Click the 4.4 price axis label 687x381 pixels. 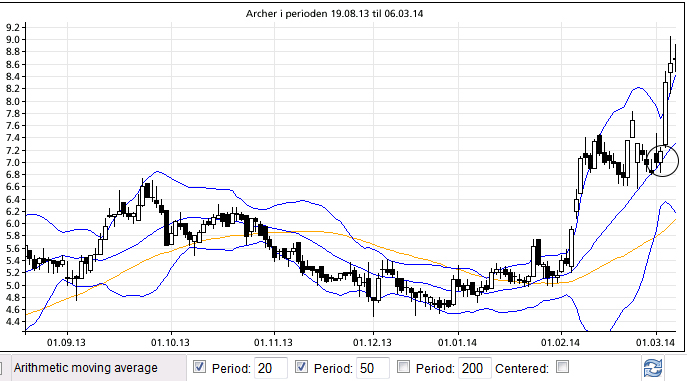pyautogui.click(x=13, y=322)
